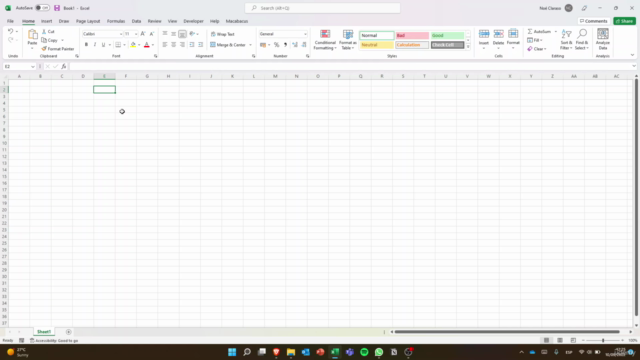Screen dimensions: 640x360
Task: Open Sort & Filter menu
Action: 567,39
